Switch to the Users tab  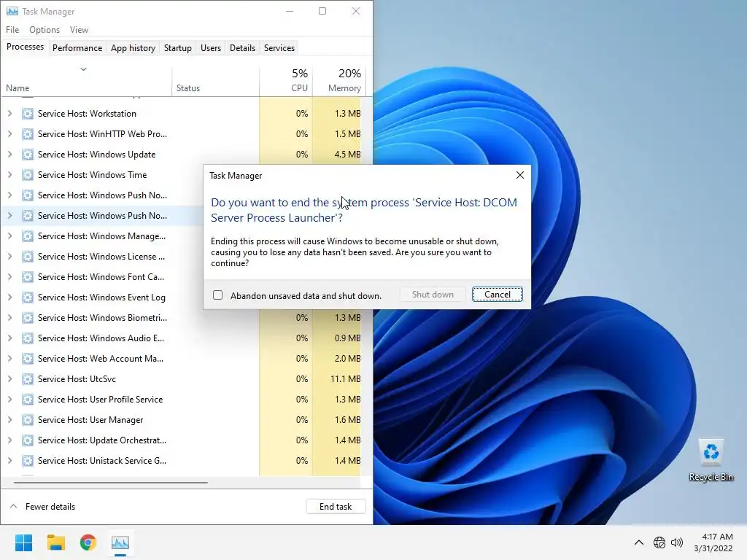pos(211,48)
